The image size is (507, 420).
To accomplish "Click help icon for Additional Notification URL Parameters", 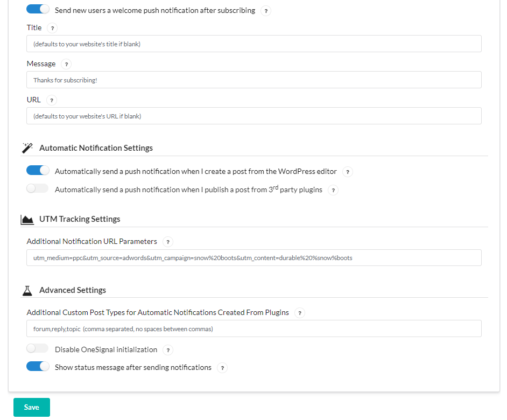I will (168, 242).
